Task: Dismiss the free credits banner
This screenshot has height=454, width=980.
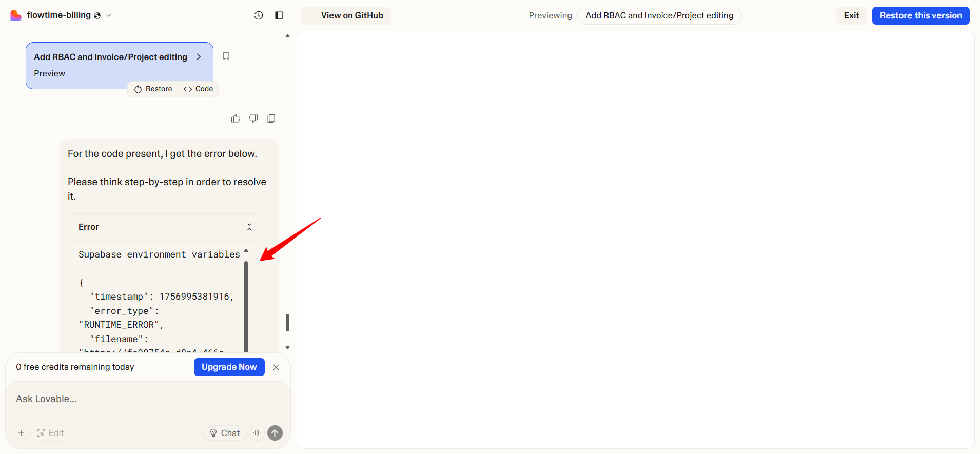Action: [276, 367]
